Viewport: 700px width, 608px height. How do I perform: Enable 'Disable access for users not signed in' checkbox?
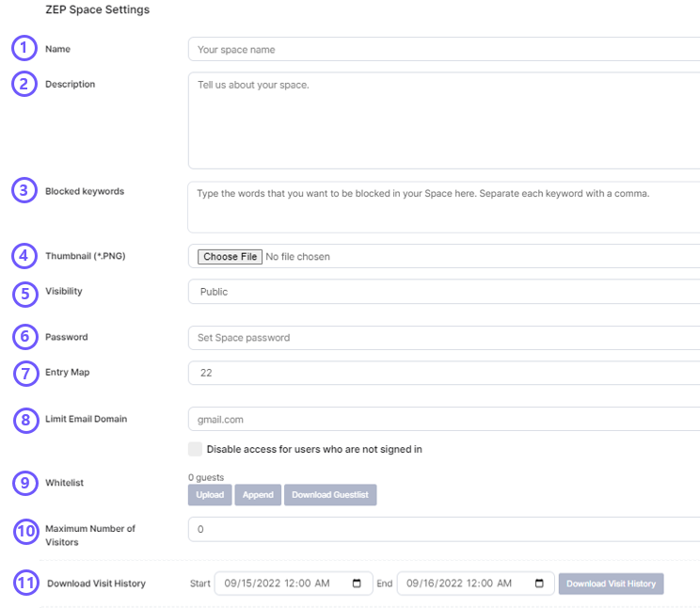tap(195, 450)
